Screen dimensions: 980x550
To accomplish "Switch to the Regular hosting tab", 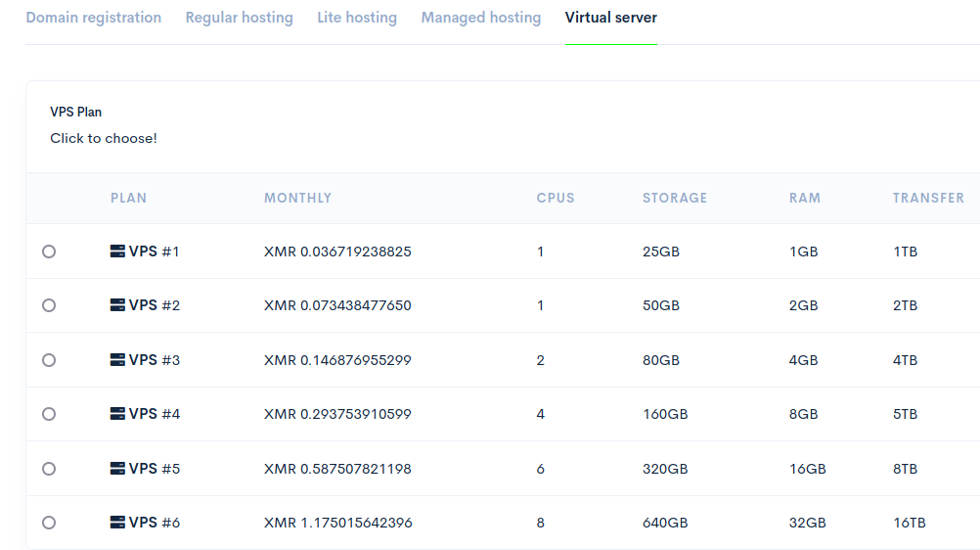I will click(239, 18).
